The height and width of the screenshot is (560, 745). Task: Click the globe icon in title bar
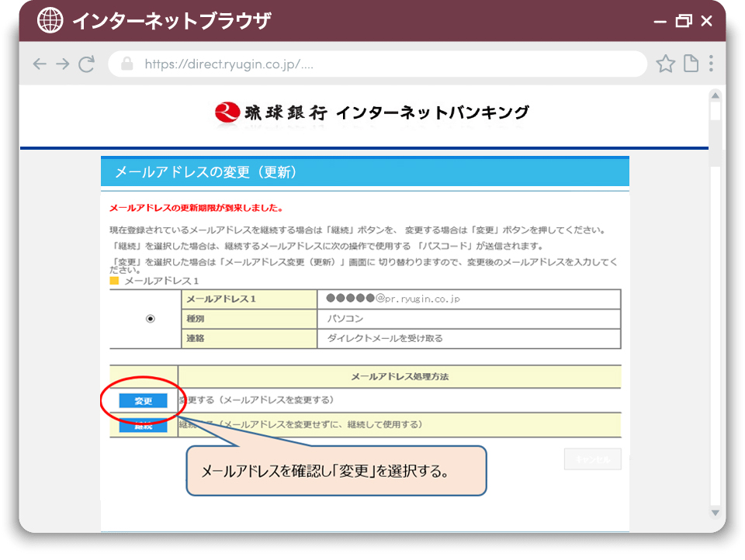coord(50,21)
